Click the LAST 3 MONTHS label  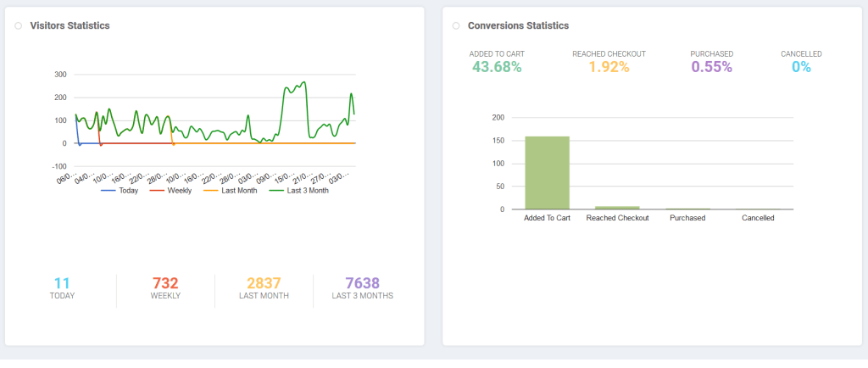[x=363, y=296]
